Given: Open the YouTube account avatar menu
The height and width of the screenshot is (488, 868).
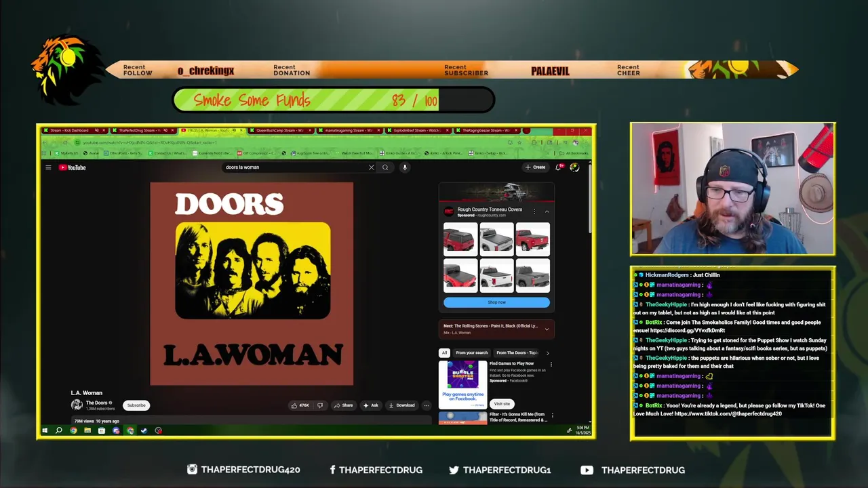Looking at the screenshot, I should [x=574, y=167].
